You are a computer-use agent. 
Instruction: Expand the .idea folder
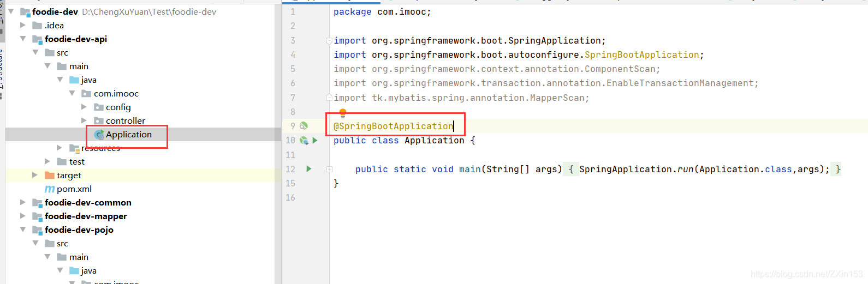tap(22, 25)
